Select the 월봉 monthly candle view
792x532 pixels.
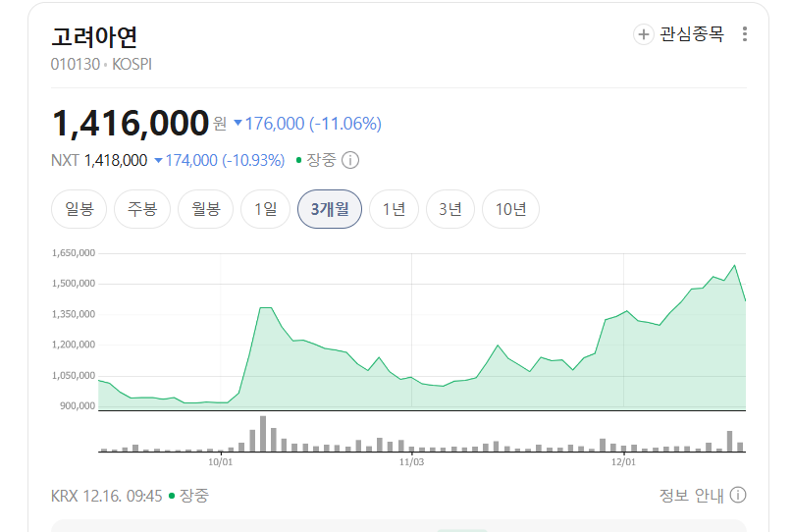click(x=205, y=208)
